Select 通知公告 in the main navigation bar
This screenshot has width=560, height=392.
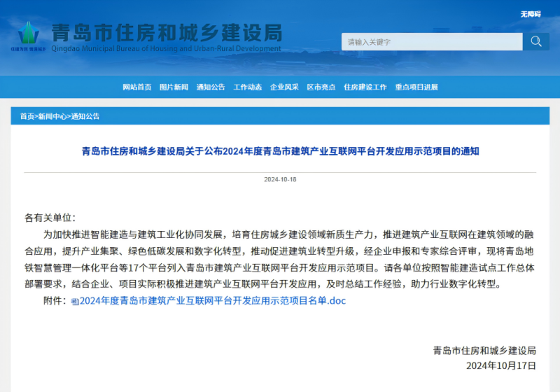pyautogui.click(x=211, y=87)
